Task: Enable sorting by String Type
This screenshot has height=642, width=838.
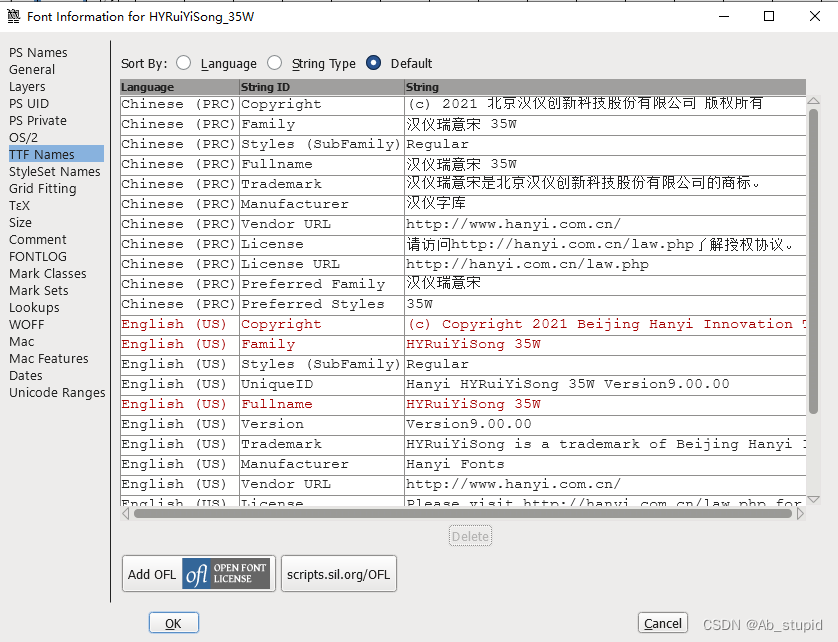Action: tap(275, 62)
